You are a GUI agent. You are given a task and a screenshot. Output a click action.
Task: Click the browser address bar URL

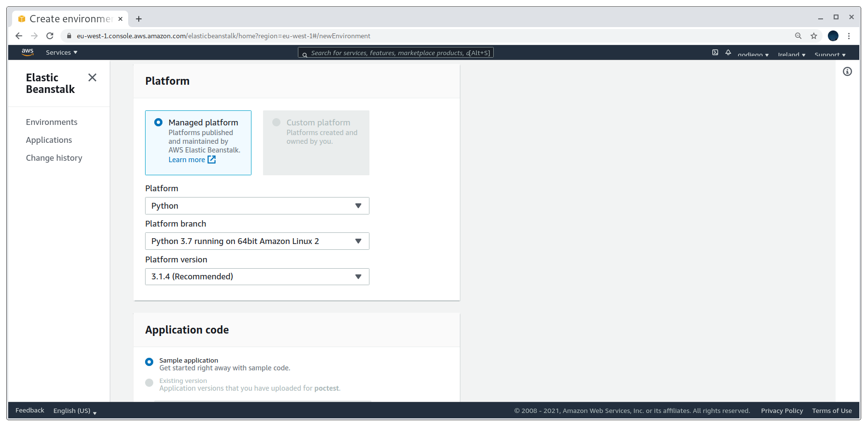[x=223, y=36]
